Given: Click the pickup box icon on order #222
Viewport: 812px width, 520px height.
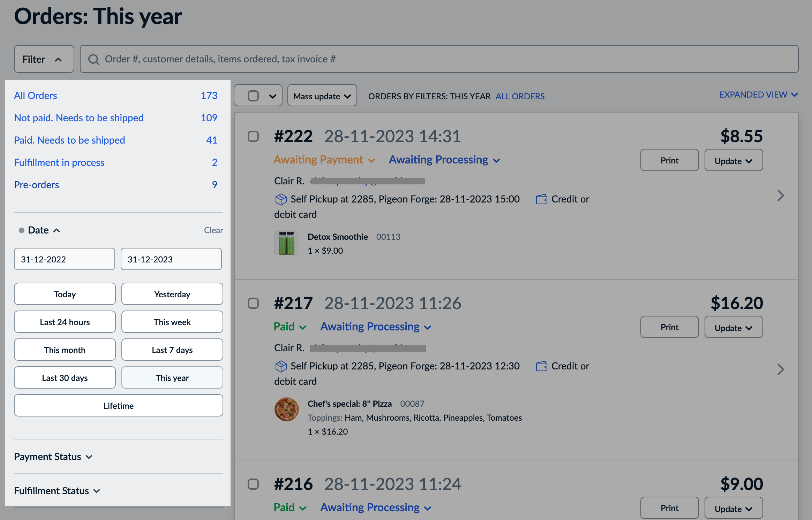Looking at the screenshot, I should coord(281,199).
